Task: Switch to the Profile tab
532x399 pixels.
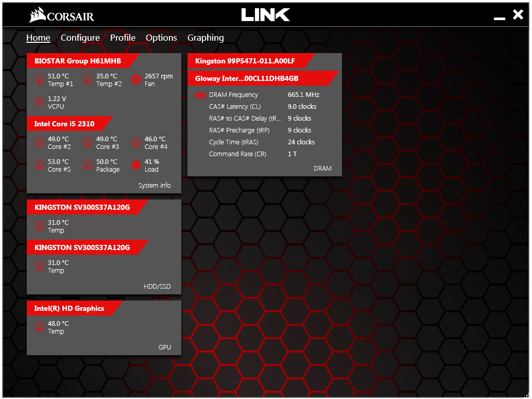Action: (123, 38)
